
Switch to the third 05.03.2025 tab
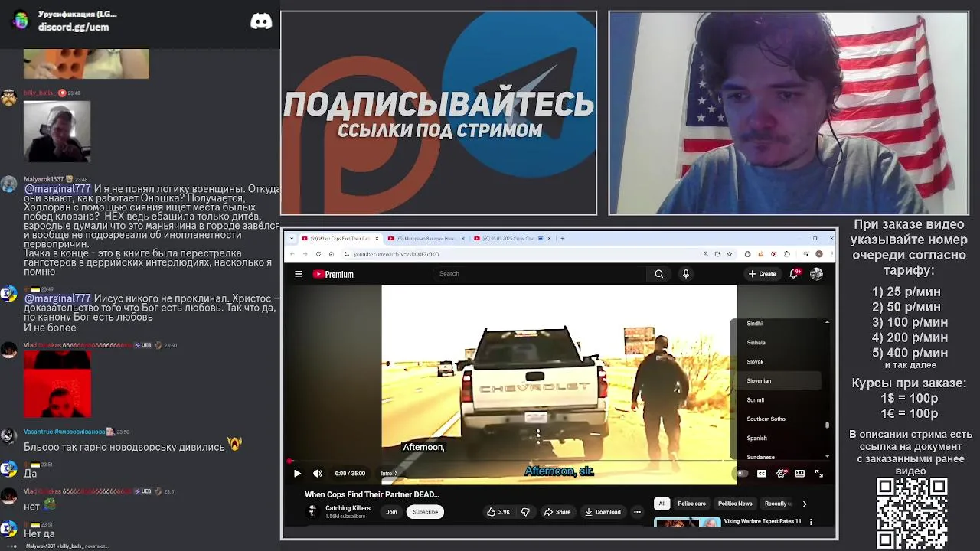pos(512,238)
